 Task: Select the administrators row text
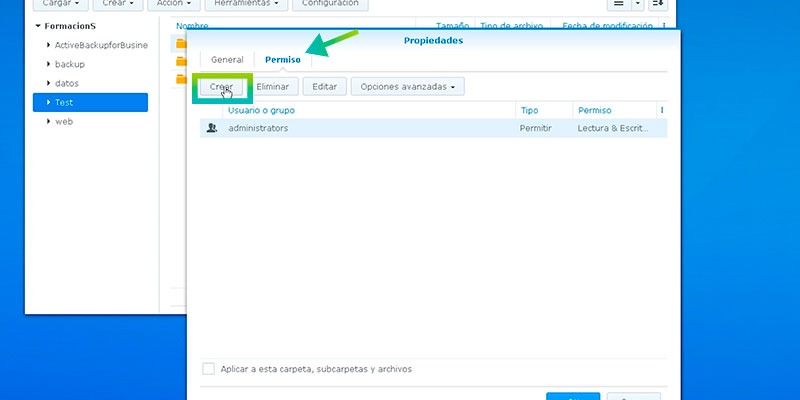pos(258,128)
